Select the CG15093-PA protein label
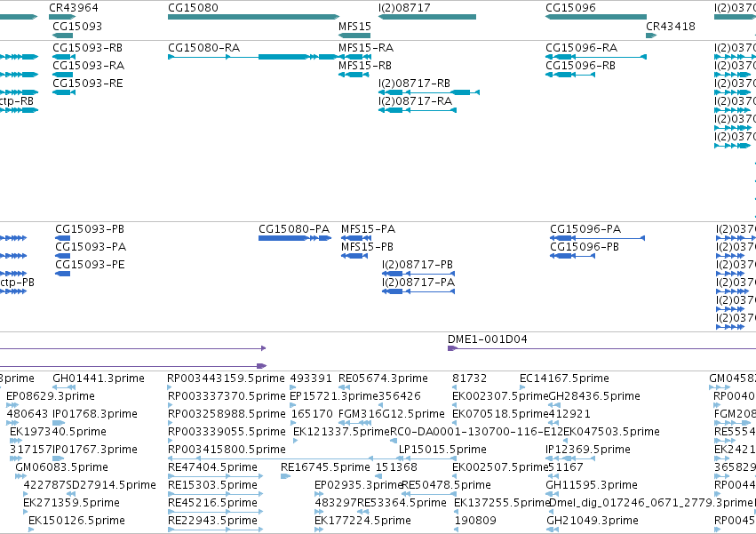Image resolution: width=756 pixels, height=534 pixels. (x=91, y=247)
